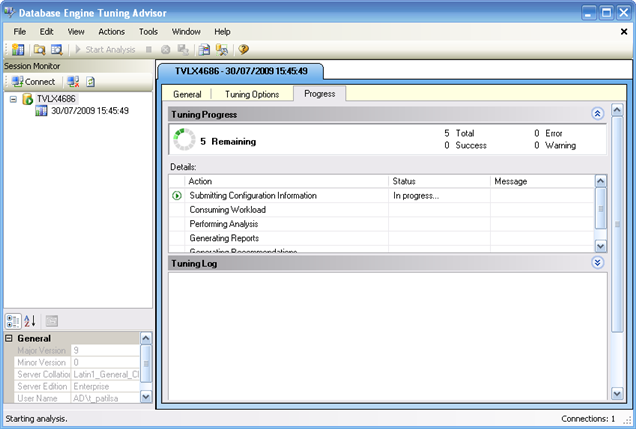This screenshot has height=429, width=636.
Task: Open the File menu
Action: (x=19, y=32)
